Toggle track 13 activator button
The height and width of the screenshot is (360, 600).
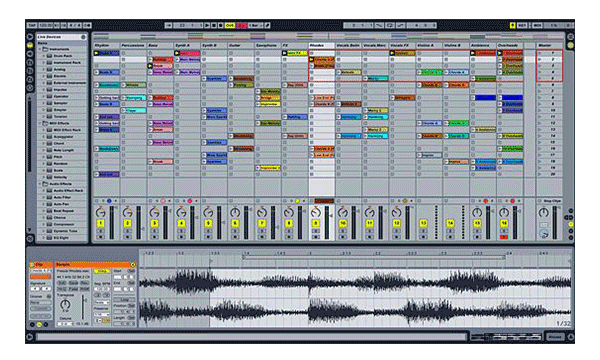tap(423, 223)
